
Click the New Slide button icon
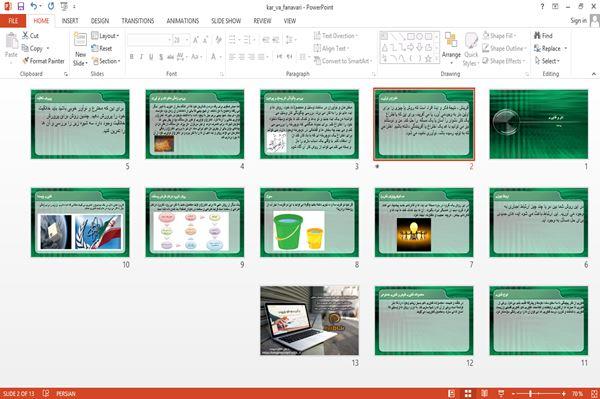click(x=80, y=39)
